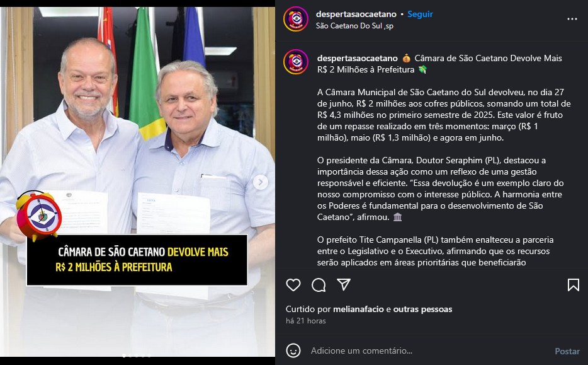Like the post with the heart icon
This screenshot has width=588, height=365.
pos(293,285)
